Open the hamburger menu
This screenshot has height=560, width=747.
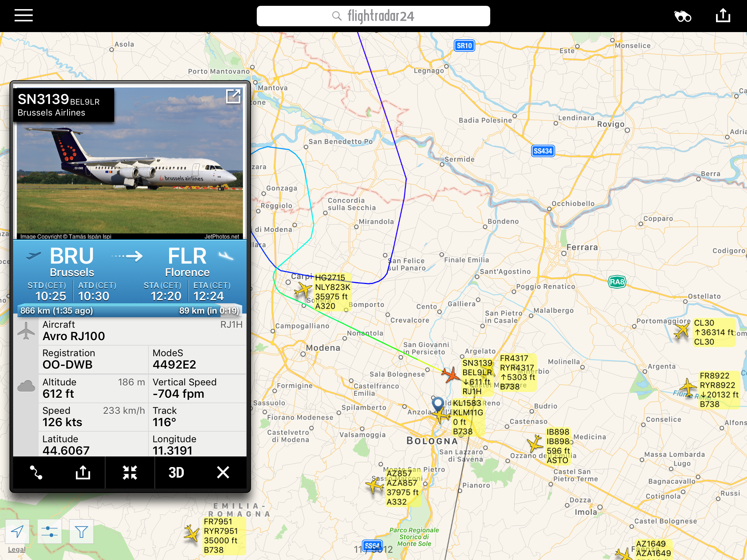pyautogui.click(x=24, y=16)
